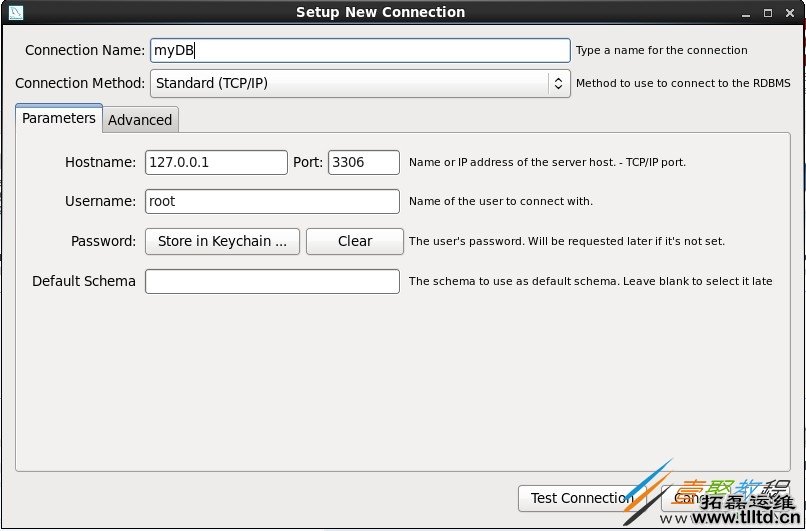Screen dimensions: 806x531
Task: Click the 'Connection Name:' label
Action: (85, 50)
